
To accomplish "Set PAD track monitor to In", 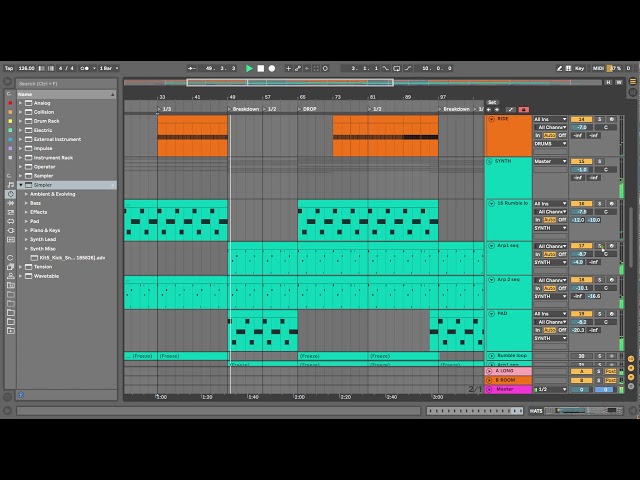I will [538, 330].
